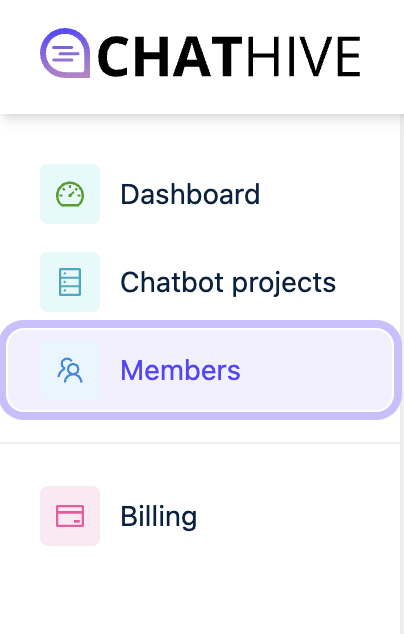404x634 pixels.
Task: Navigate to the Billing menu label
Action: tap(159, 516)
